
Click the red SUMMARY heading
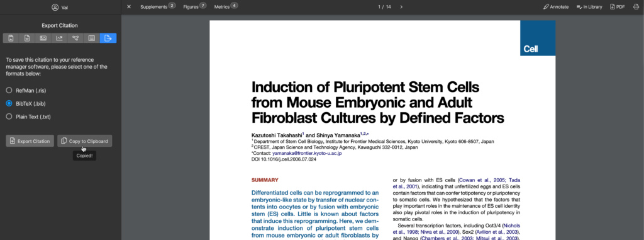265,180
